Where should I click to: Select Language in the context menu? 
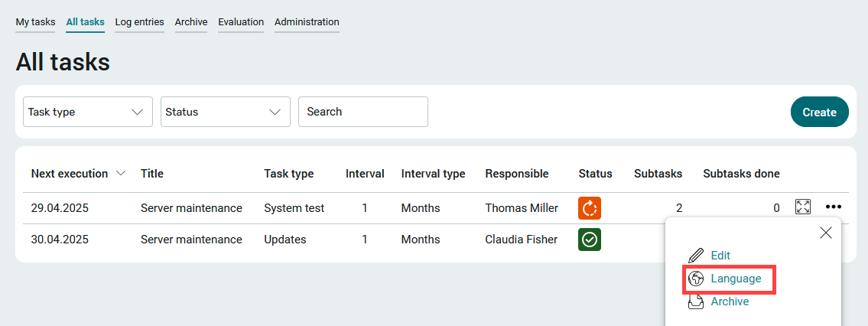[x=736, y=279]
